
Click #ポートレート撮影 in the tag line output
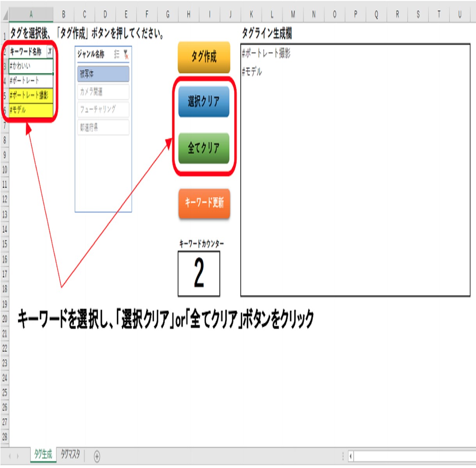[266, 53]
